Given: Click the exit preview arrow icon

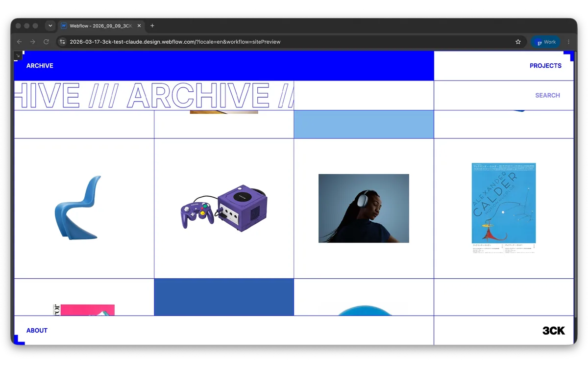Looking at the screenshot, I should [x=18, y=55].
